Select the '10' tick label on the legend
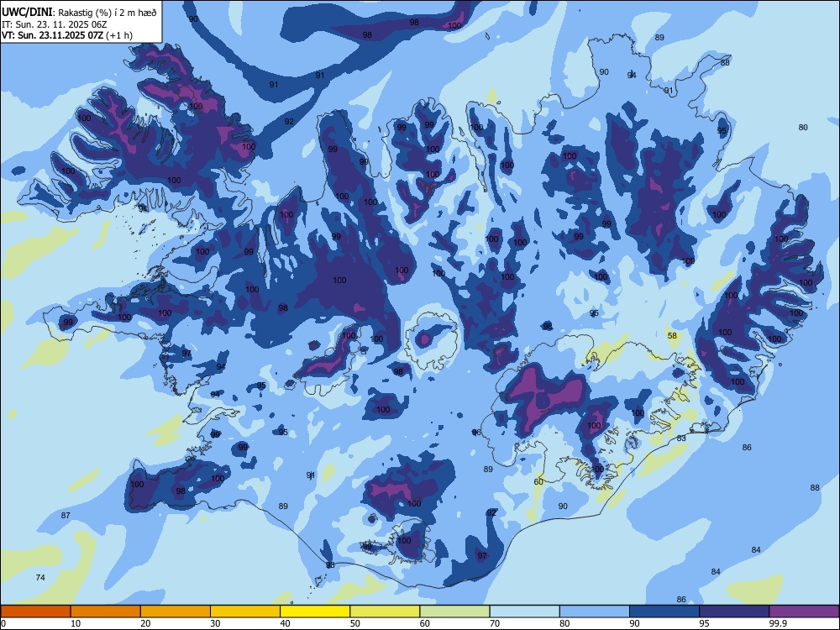The width and height of the screenshot is (840, 630). pos(76,623)
